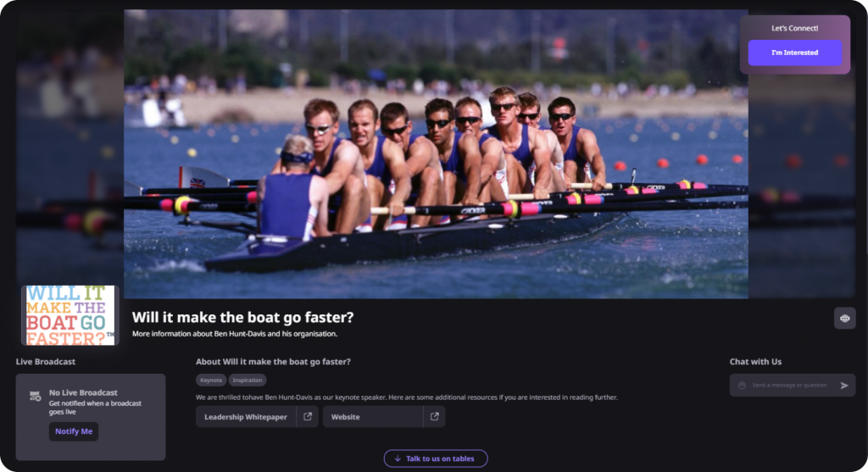Select the Keynote tag

pos(211,380)
